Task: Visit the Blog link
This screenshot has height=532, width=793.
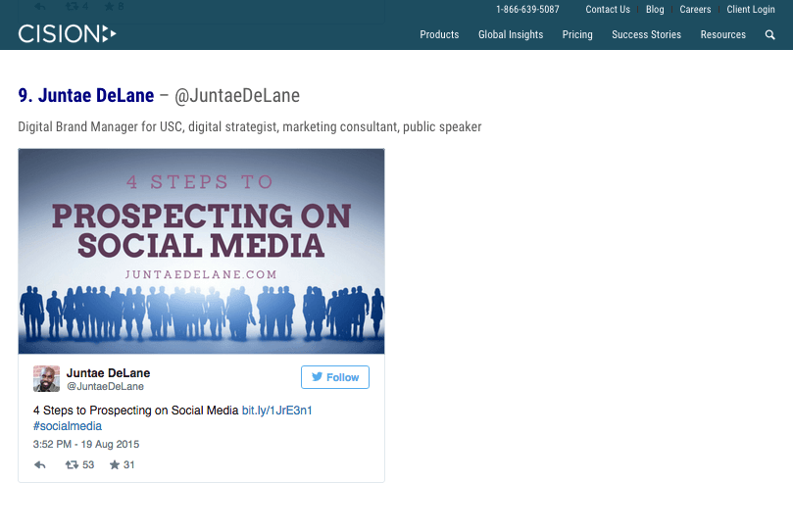Action: (655, 9)
